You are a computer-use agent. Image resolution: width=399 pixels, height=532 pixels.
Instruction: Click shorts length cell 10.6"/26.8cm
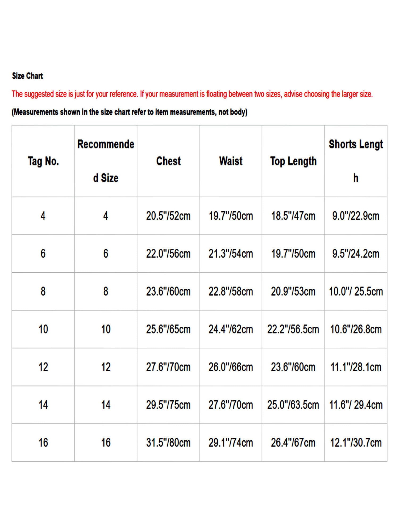tap(356, 329)
